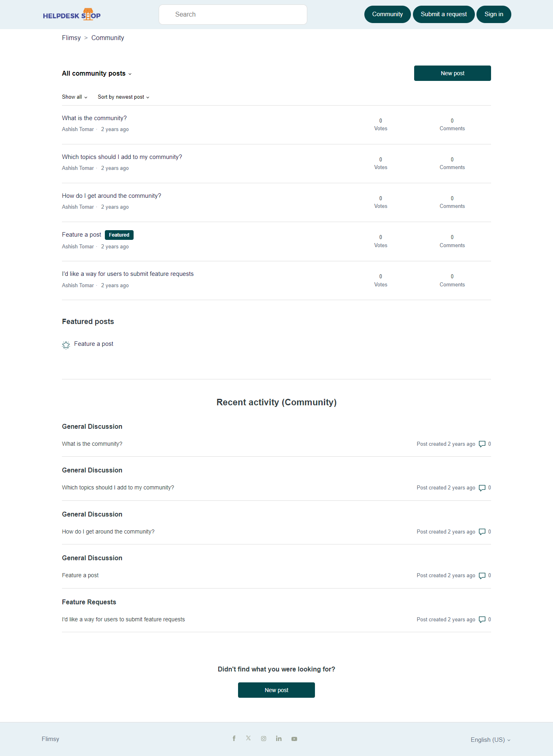The height and width of the screenshot is (756, 553).
Task: Click the Helpdesk Shop logo
Action: click(72, 15)
